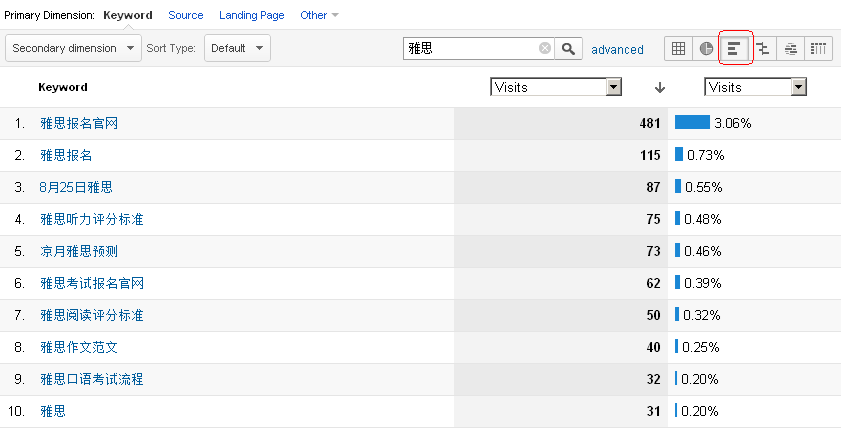This screenshot has height=431, width=841.
Task: Open the first Visits metric dropdown
Action: [556, 87]
